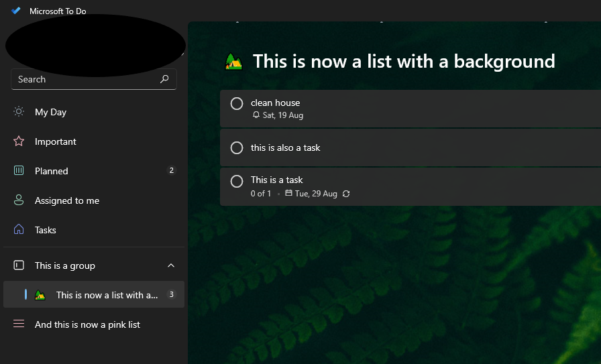The width and height of the screenshot is (601, 364).
Task: Check off This is a task
Action: (237, 181)
